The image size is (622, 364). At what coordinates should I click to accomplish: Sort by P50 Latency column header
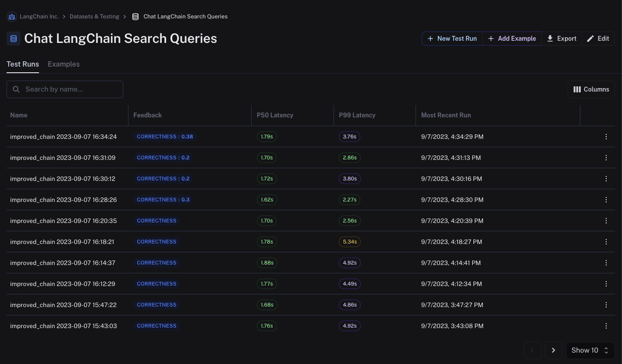pyautogui.click(x=275, y=115)
